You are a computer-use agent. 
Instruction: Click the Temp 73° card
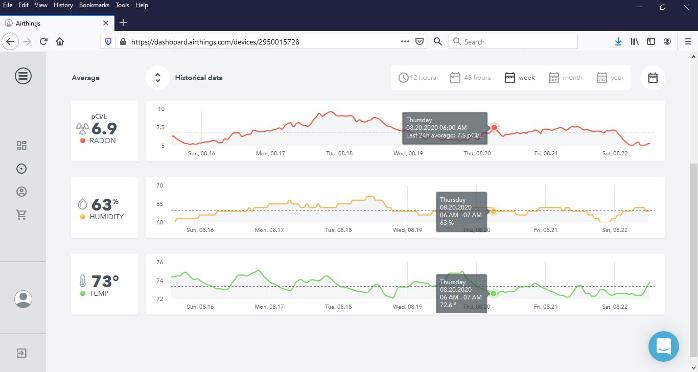[x=105, y=284]
